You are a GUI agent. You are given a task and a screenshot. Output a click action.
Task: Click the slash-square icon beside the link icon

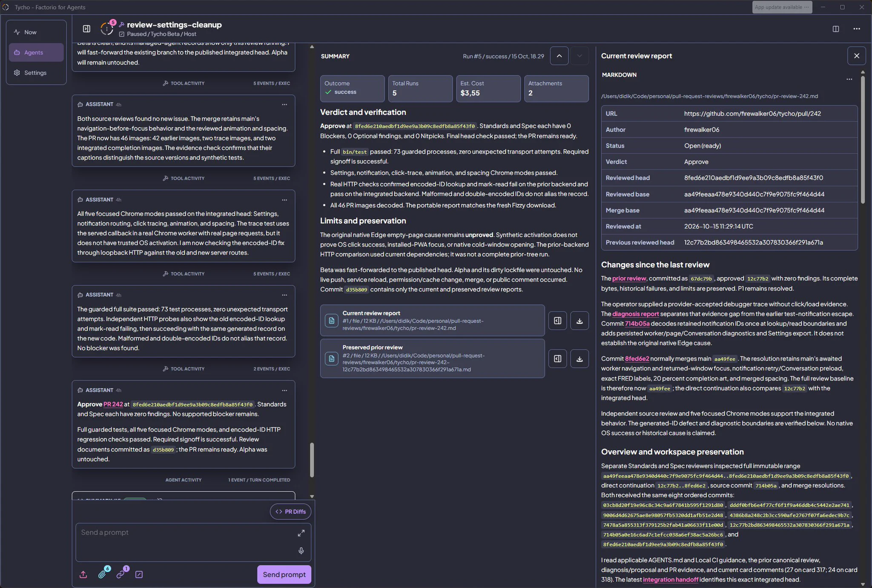(139, 574)
